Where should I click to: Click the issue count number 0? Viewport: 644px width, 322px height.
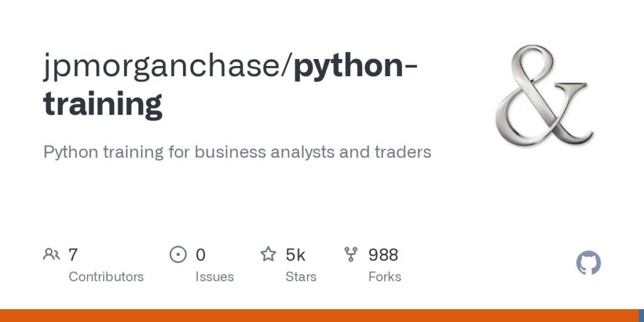point(201,255)
